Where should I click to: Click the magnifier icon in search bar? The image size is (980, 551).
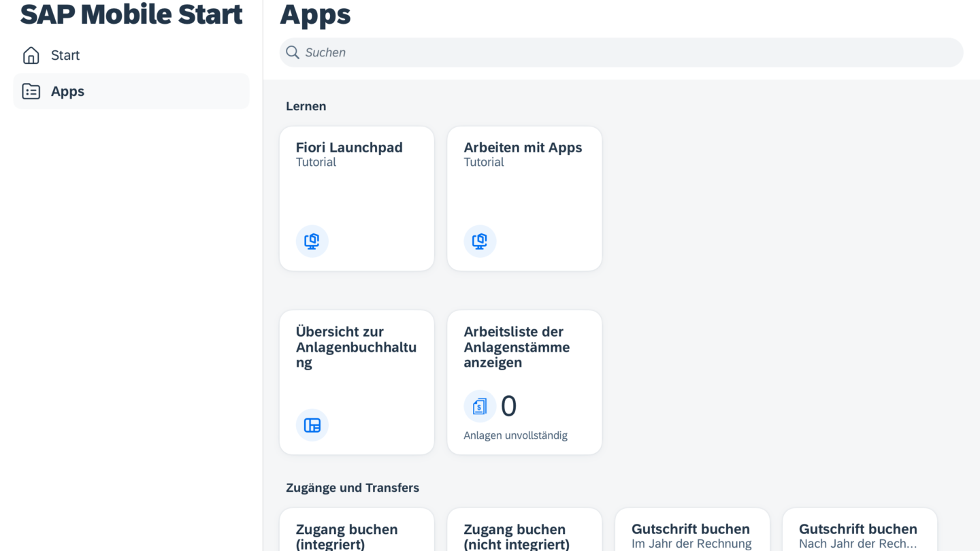point(293,52)
